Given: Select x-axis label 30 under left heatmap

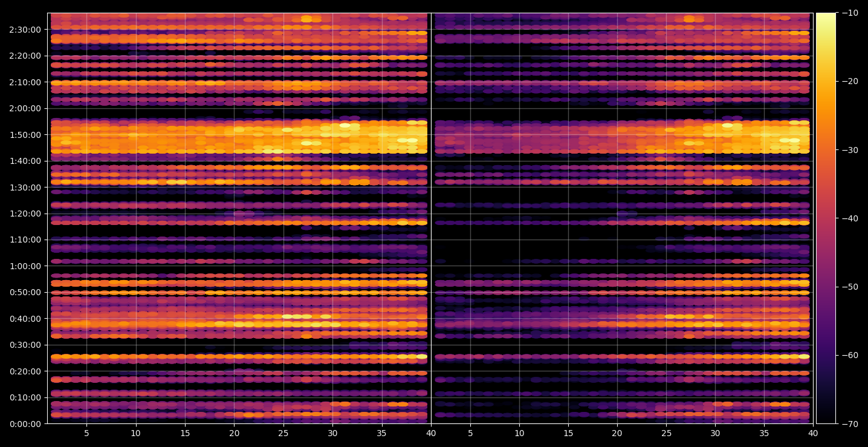Looking at the screenshot, I should (332, 433).
